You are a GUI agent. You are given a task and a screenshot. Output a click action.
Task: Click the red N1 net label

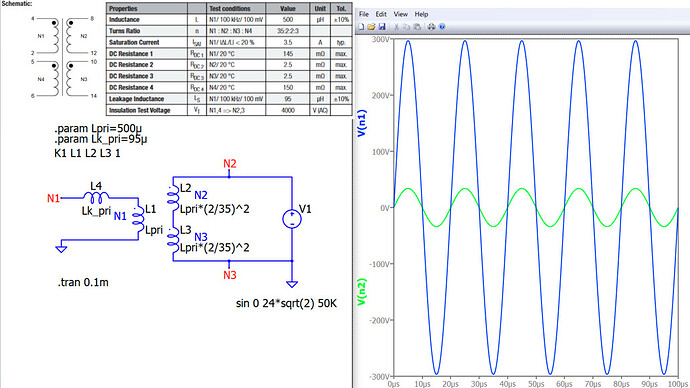point(53,198)
